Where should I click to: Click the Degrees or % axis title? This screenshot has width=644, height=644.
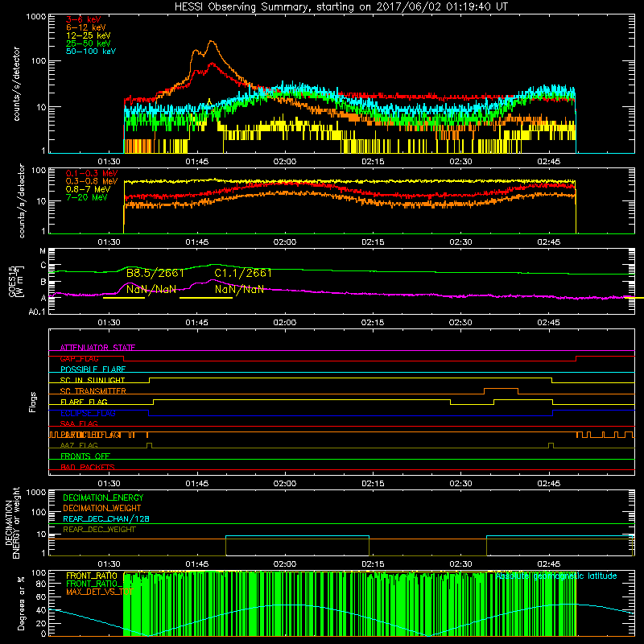pos(21,603)
